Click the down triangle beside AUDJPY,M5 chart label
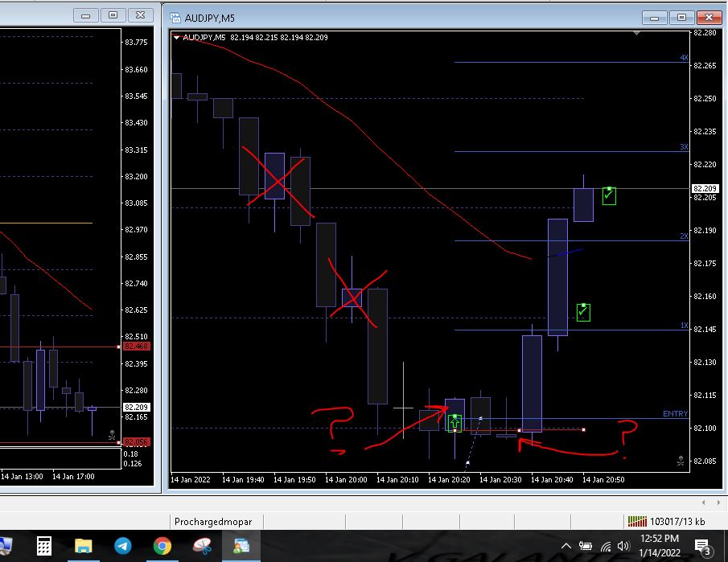The width and height of the screenshot is (728, 562). [176, 38]
